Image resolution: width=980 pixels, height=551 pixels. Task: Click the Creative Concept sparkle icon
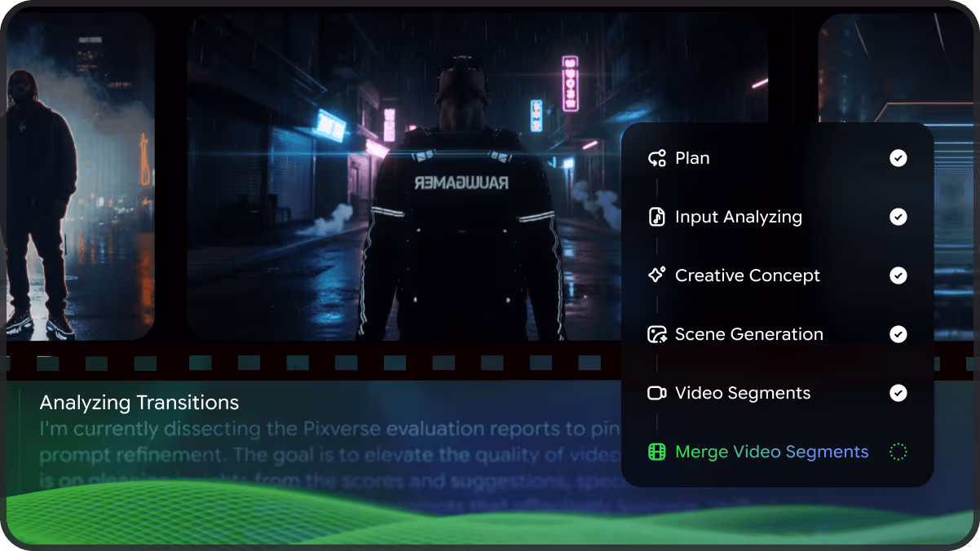pos(657,275)
